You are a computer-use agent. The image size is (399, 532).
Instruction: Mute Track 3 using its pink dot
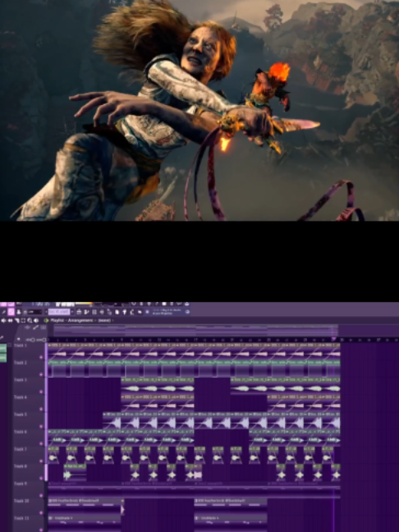[x=41, y=392]
